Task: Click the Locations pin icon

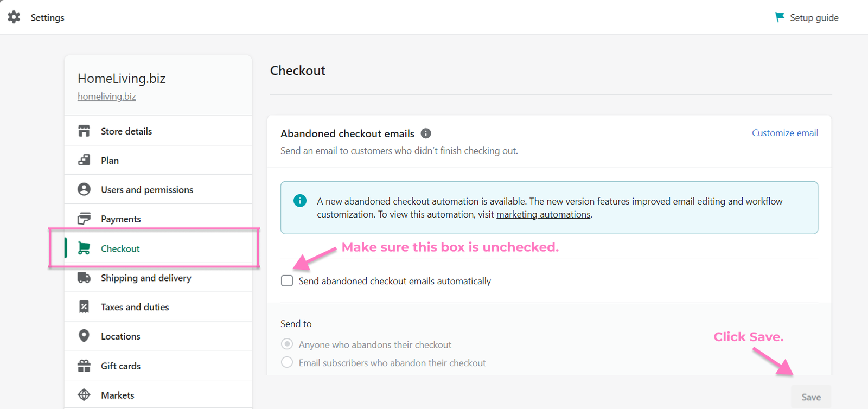Action: pyautogui.click(x=84, y=336)
